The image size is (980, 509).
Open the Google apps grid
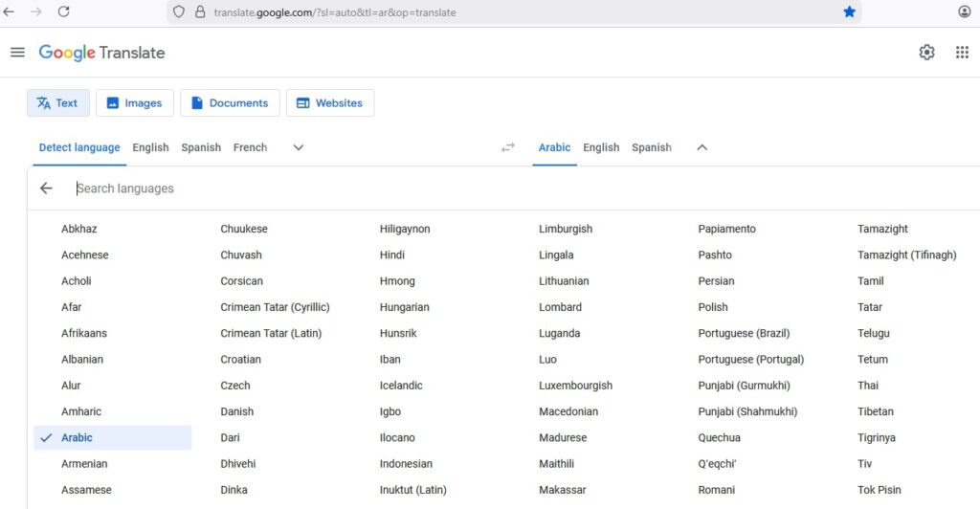[x=962, y=53]
